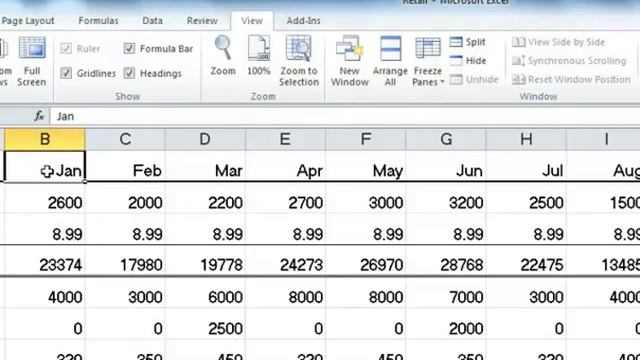The height and width of the screenshot is (360, 640).
Task: Select the cell containing 17980
Action: 125,261
